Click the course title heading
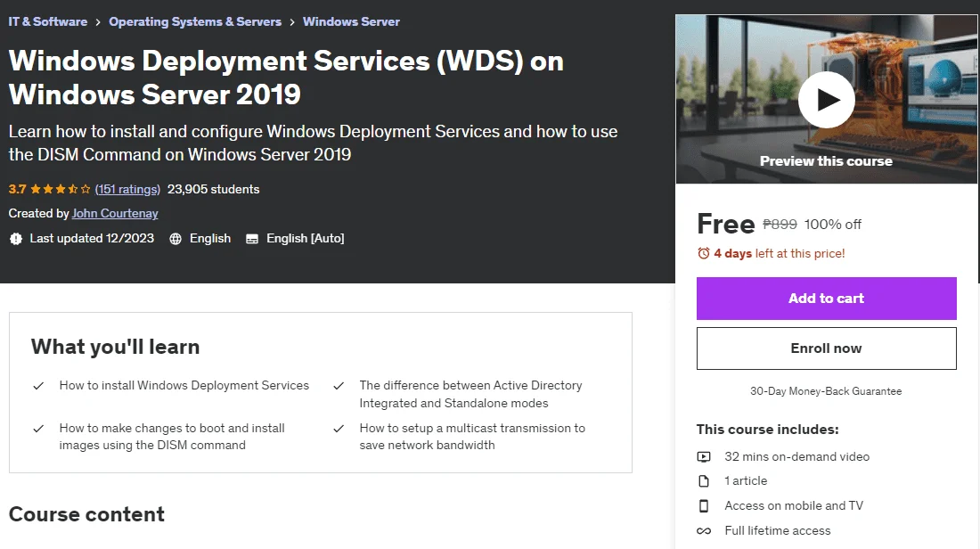The height and width of the screenshot is (549, 980). [x=286, y=78]
